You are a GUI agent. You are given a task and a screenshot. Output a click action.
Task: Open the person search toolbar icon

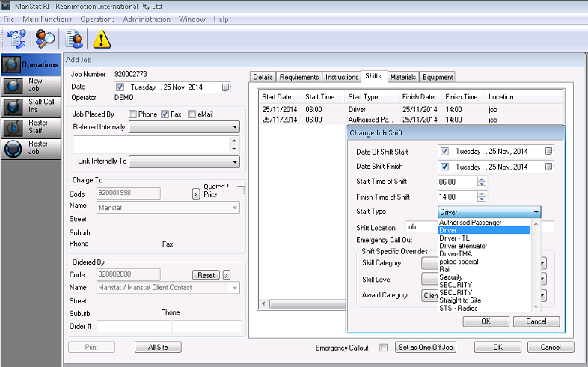click(x=45, y=39)
